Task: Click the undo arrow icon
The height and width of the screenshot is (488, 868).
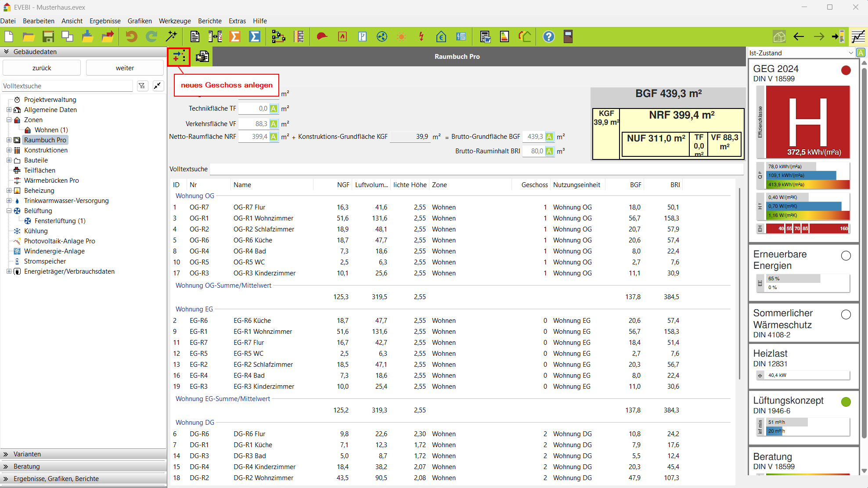Action: pos(131,36)
